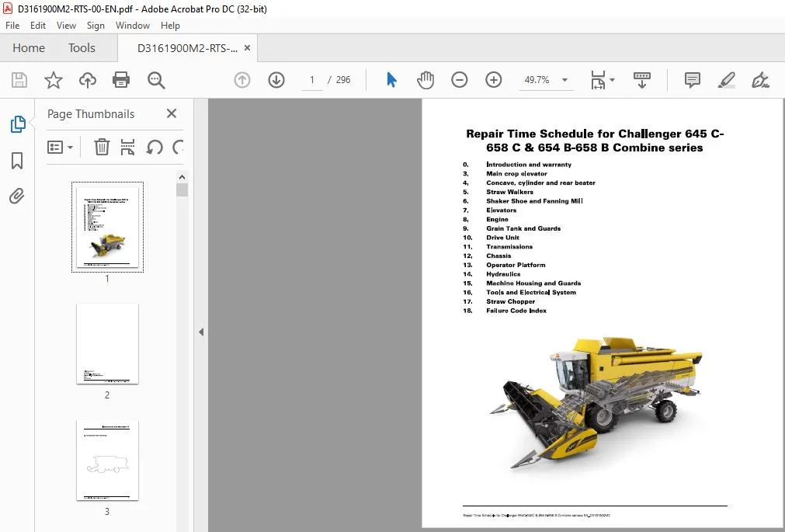Image resolution: width=785 pixels, height=532 pixels.
Task: Delete selected page with trash icon
Action: click(102, 148)
